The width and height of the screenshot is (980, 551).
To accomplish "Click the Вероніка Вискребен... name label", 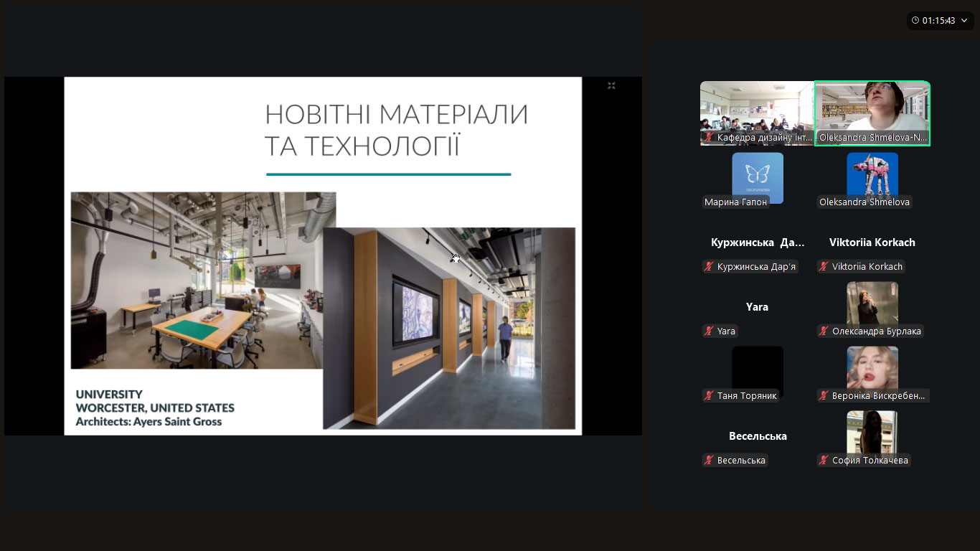I will [878, 396].
